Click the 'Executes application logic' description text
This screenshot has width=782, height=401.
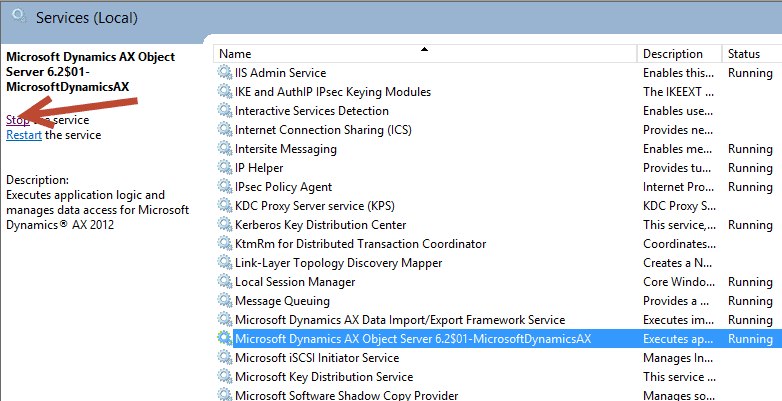pos(97,209)
